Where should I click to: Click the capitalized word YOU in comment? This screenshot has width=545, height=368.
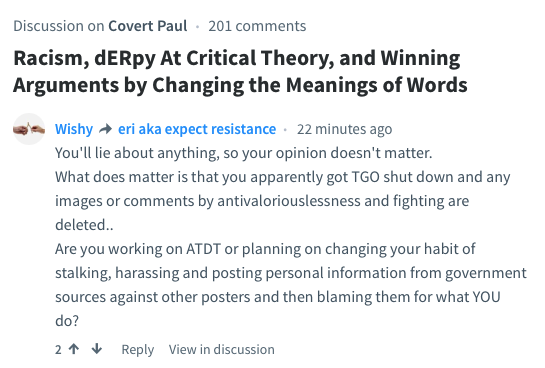click(x=486, y=297)
